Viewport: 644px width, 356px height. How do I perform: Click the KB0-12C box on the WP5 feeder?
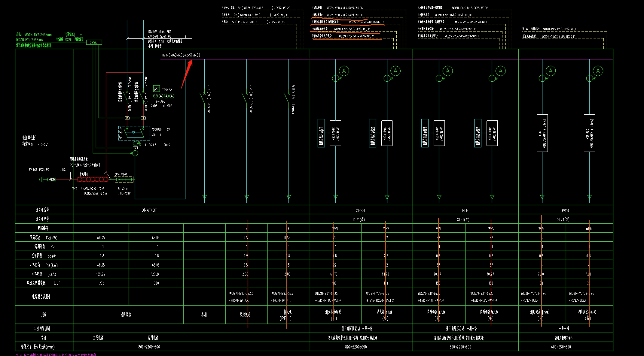pyautogui.click(x=542, y=133)
